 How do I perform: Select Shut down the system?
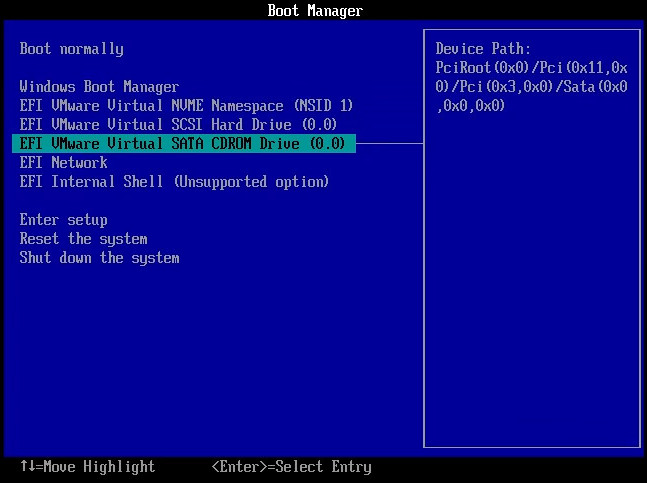tap(100, 258)
